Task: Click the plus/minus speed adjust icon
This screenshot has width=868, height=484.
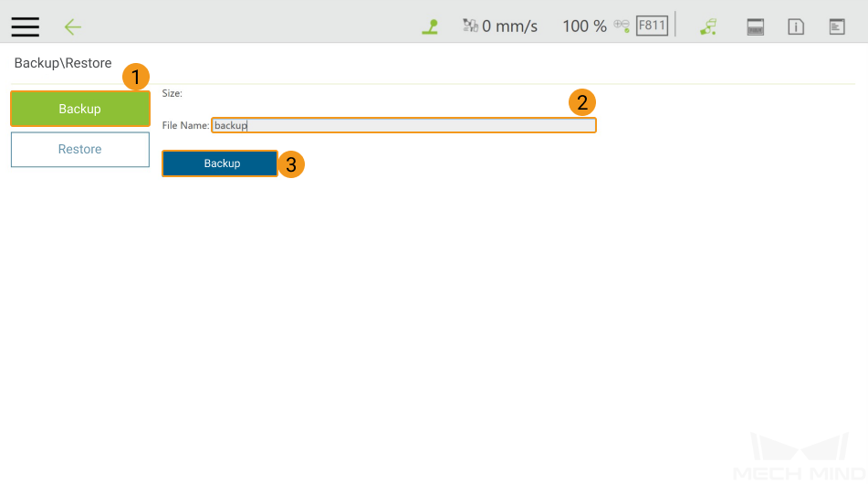Action: 622,26
